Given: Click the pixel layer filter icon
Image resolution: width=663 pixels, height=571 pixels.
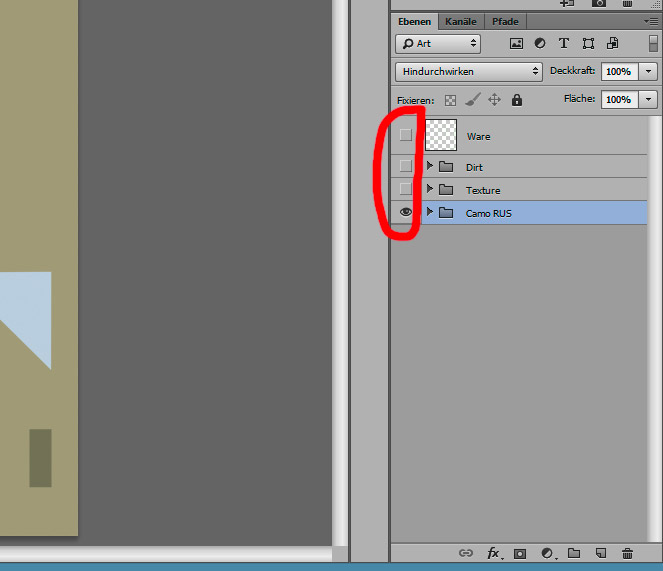Looking at the screenshot, I should point(516,44).
